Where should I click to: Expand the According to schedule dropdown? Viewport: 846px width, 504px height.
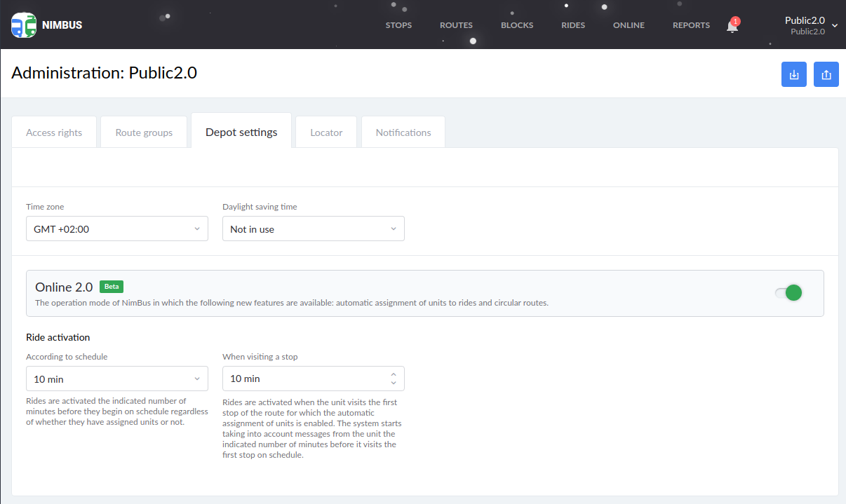[x=116, y=379]
